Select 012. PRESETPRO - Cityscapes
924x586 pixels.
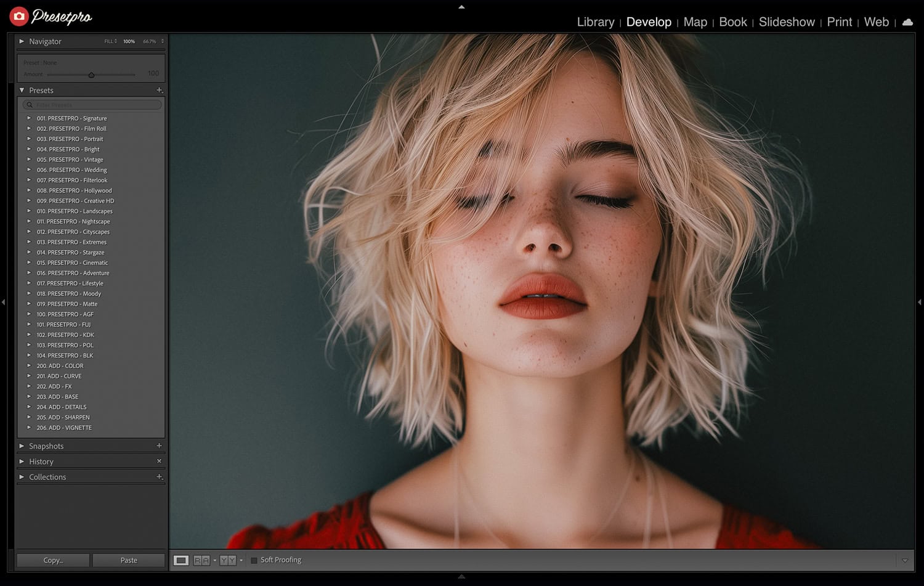coord(73,232)
